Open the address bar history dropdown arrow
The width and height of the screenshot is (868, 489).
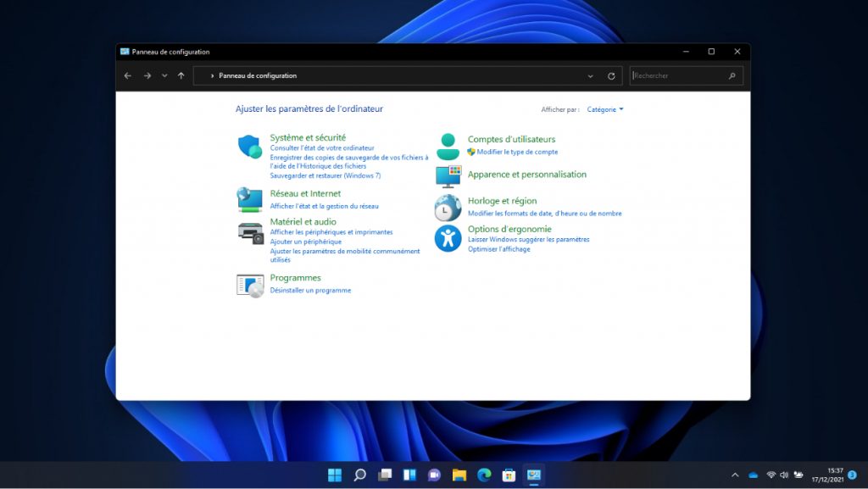(591, 76)
